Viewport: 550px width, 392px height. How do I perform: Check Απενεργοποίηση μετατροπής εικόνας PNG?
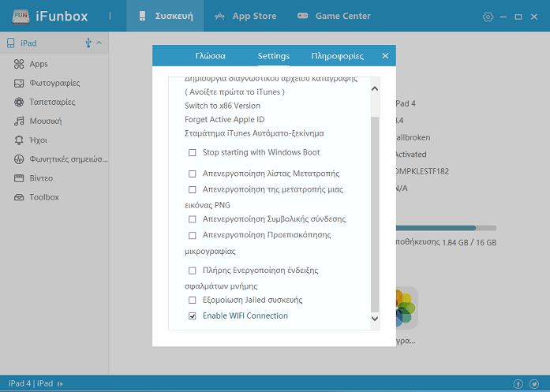(x=193, y=189)
